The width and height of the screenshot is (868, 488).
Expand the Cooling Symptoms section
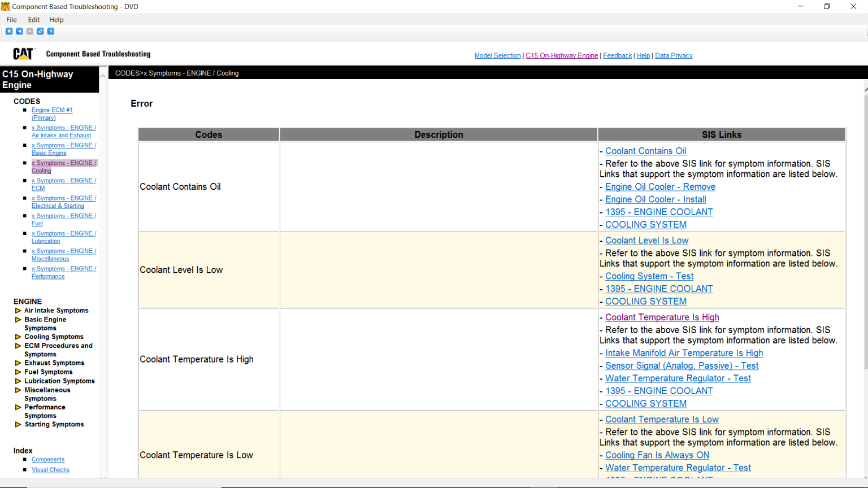[x=18, y=336]
